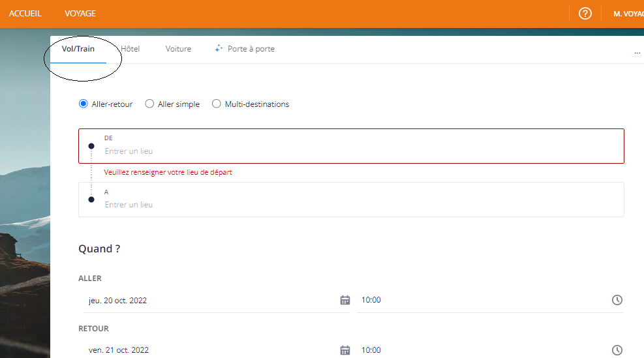Viewport: 644px width, 358px height.
Task: Switch to the Voiture tab
Action: 178,49
